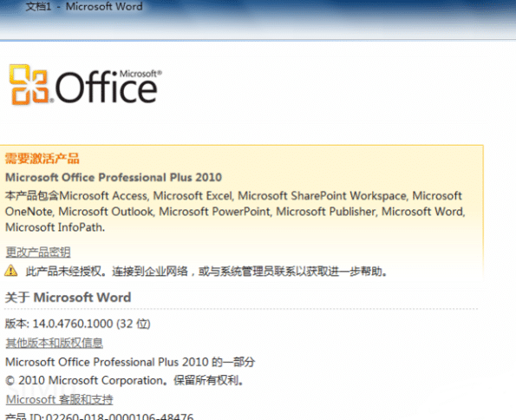The image size is (516, 420).
Task: Open 其他版本和版权信息 link
Action: coord(55,343)
